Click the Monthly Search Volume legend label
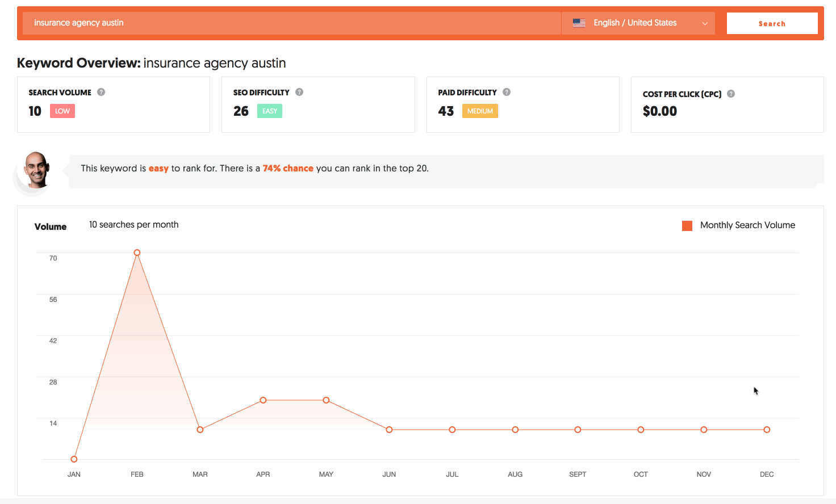This screenshot has height=504, width=836. tap(747, 225)
